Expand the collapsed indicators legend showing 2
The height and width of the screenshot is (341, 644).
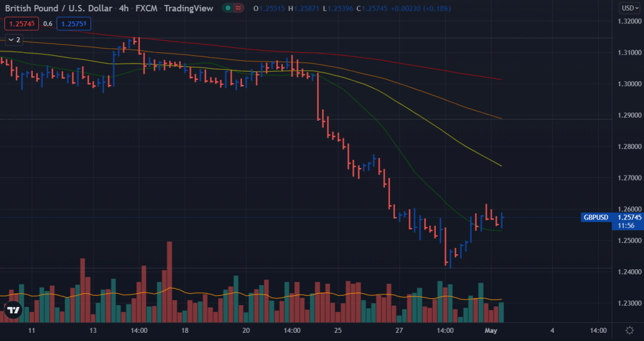(x=14, y=40)
